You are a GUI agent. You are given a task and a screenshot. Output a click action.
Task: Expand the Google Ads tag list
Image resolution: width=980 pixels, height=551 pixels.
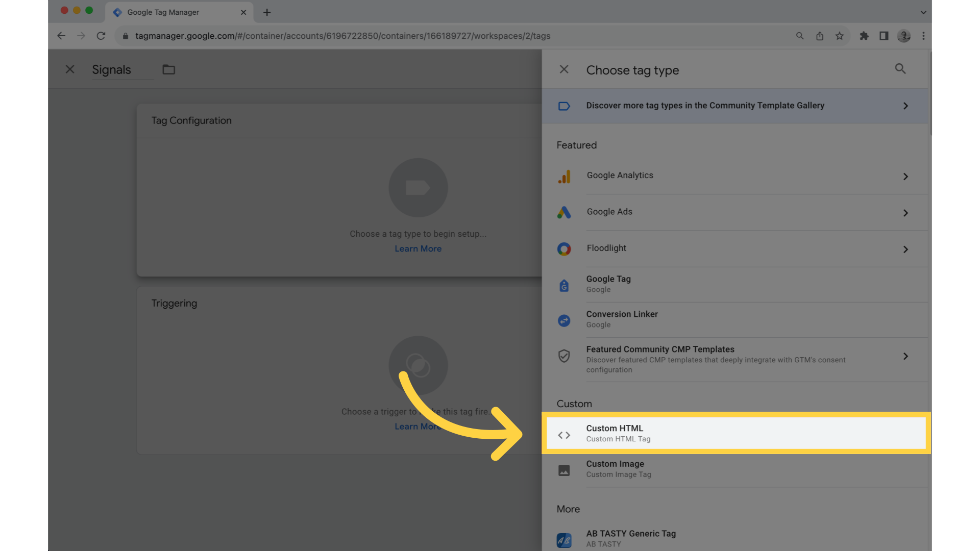tap(905, 213)
